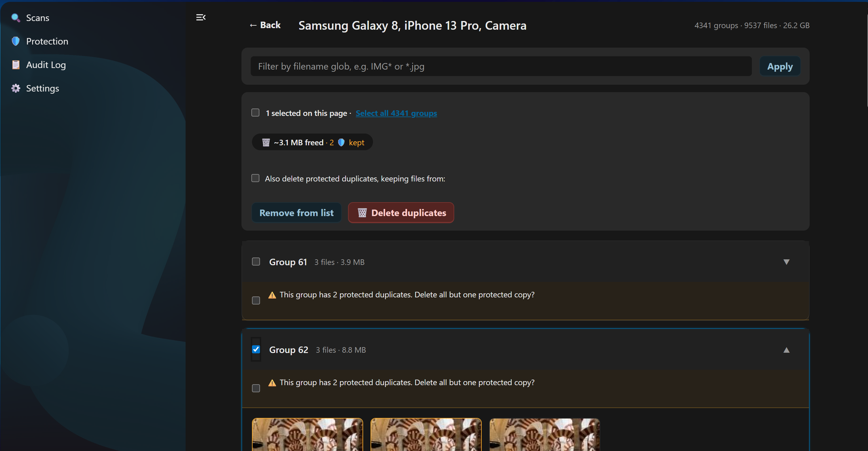Check Group 62 delete protected copies option
The image size is (868, 451).
[256, 389]
